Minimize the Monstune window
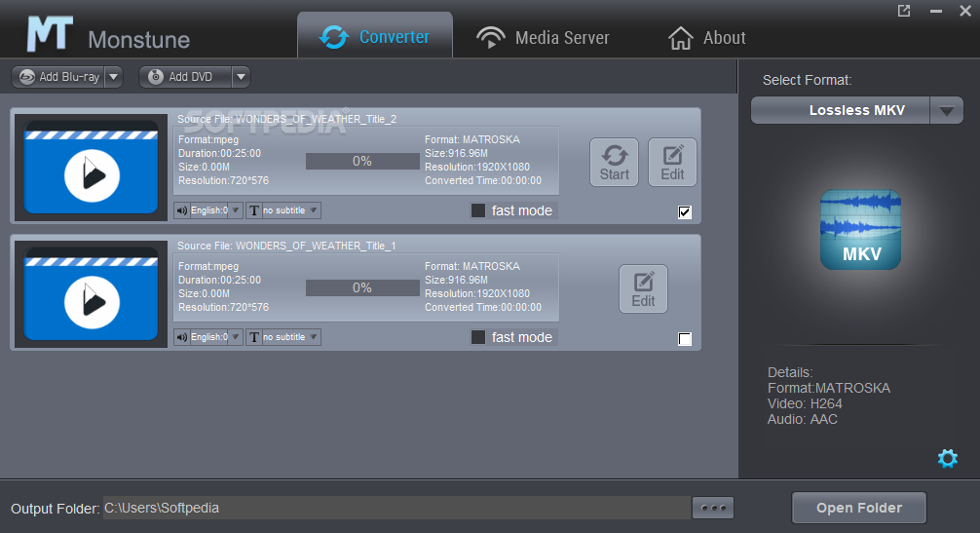 pos(935,12)
